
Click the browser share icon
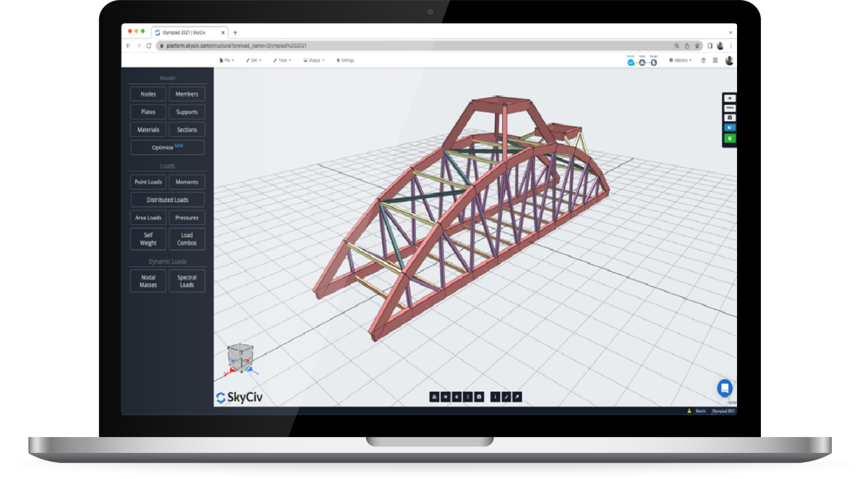pyautogui.click(x=686, y=45)
